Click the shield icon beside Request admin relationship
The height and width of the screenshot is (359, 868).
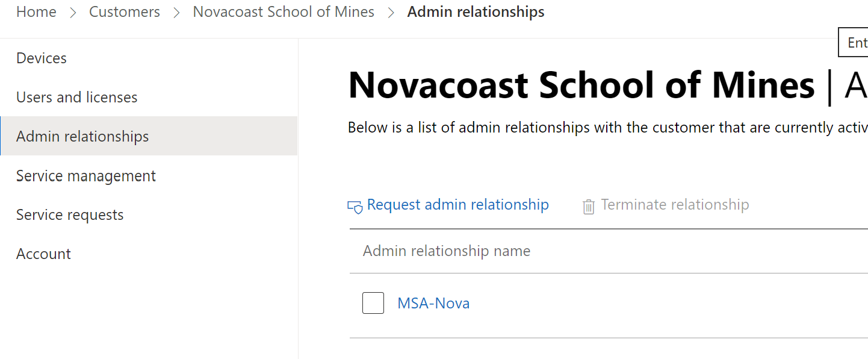click(x=355, y=207)
